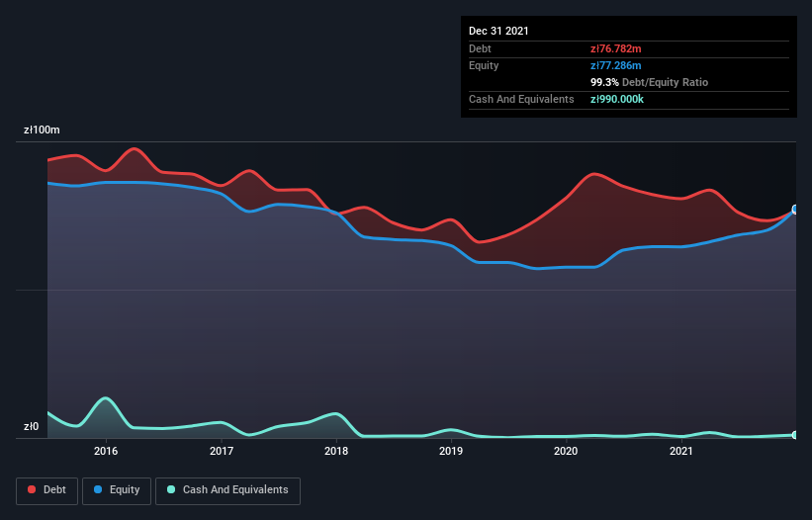
Task: Click the teal Cash And Equivalents legend dot
Action: coord(171,489)
